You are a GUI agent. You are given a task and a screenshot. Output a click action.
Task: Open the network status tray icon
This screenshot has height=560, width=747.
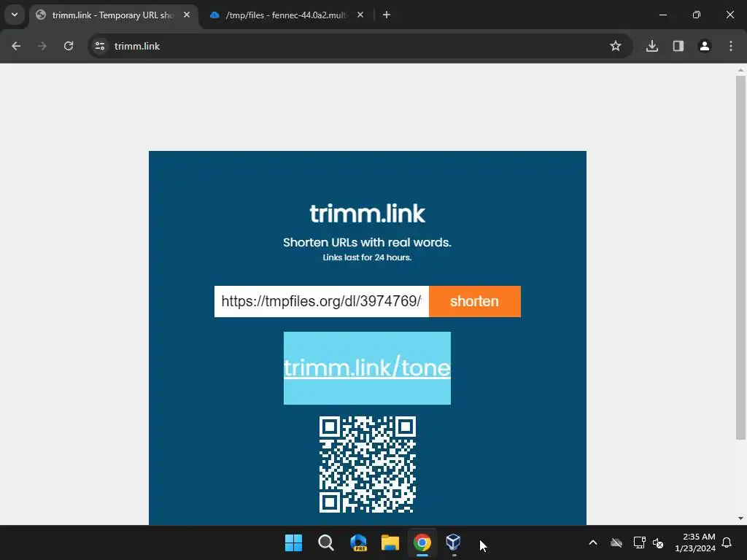click(639, 542)
